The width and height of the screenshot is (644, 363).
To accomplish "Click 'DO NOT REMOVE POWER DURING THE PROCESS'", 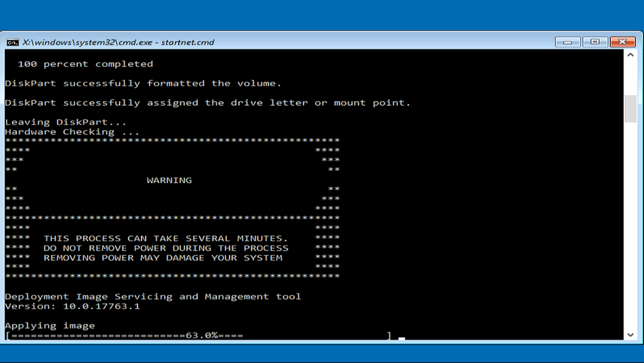I will (x=166, y=248).
